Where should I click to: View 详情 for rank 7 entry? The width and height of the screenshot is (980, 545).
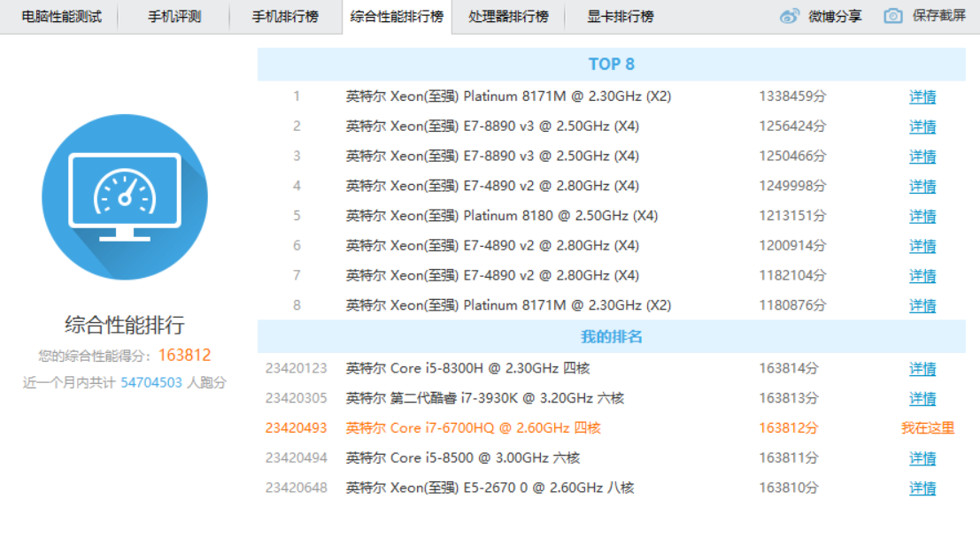pyautogui.click(x=922, y=276)
